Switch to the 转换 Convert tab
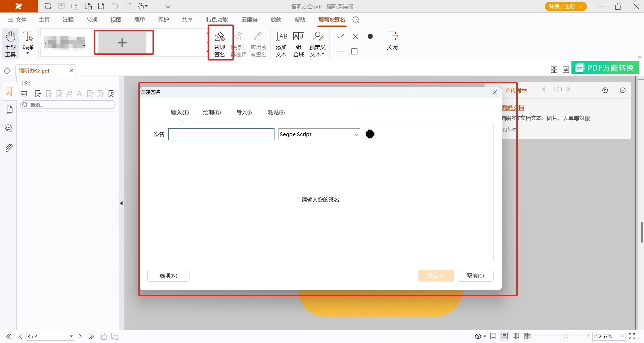This screenshot has width=644, height=343. [x=92, y=20]
